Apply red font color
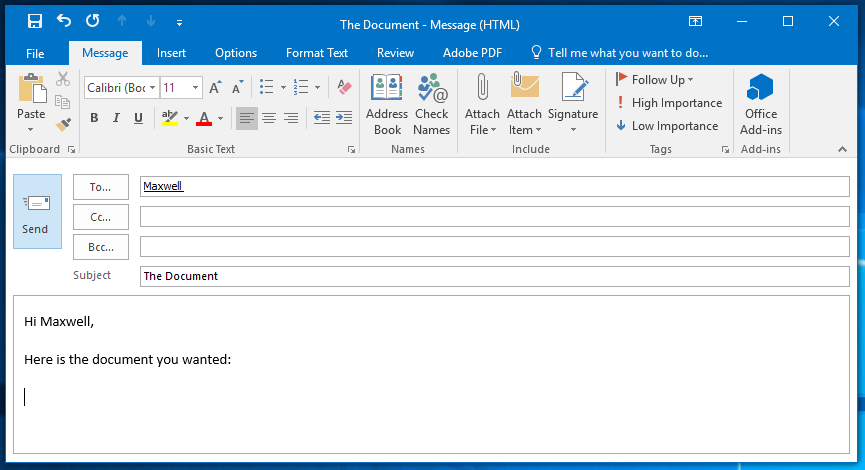 pos(204,118)
